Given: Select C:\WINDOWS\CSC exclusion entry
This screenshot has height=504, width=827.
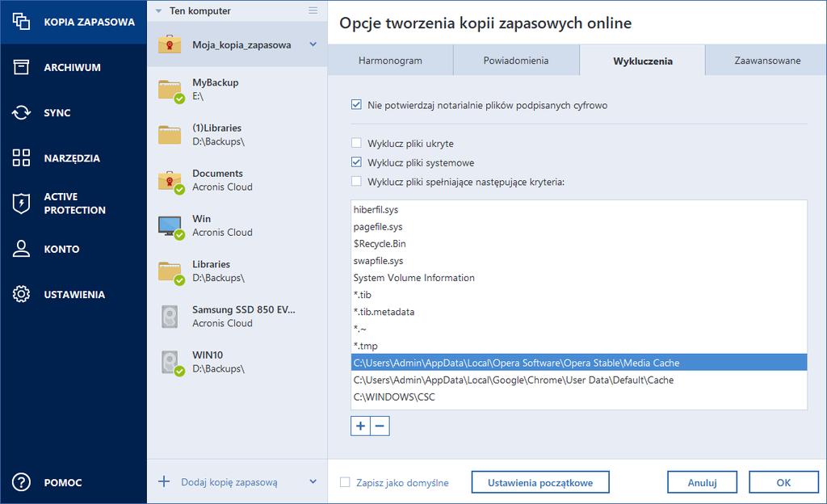Looking at the screenshot, I should click(578, 397).
